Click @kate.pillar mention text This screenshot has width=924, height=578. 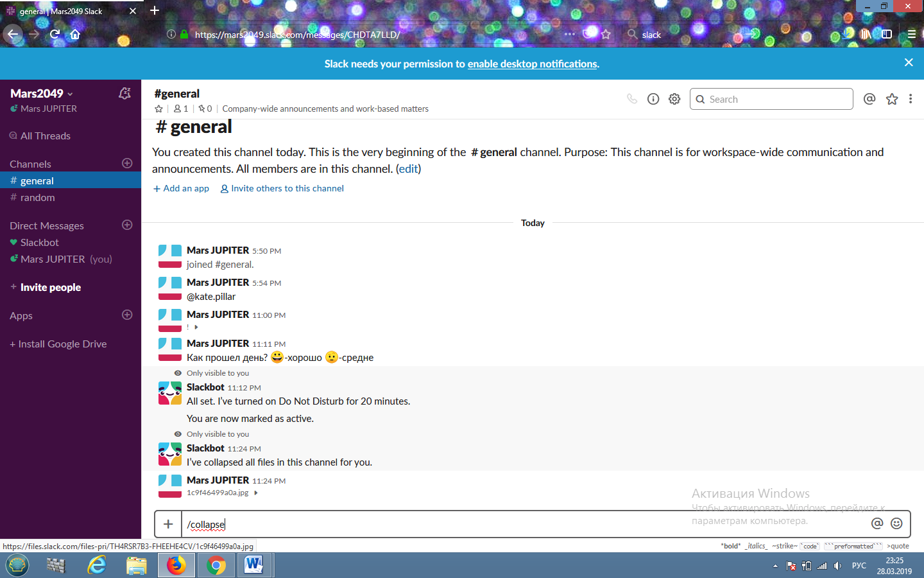[211, 297]
